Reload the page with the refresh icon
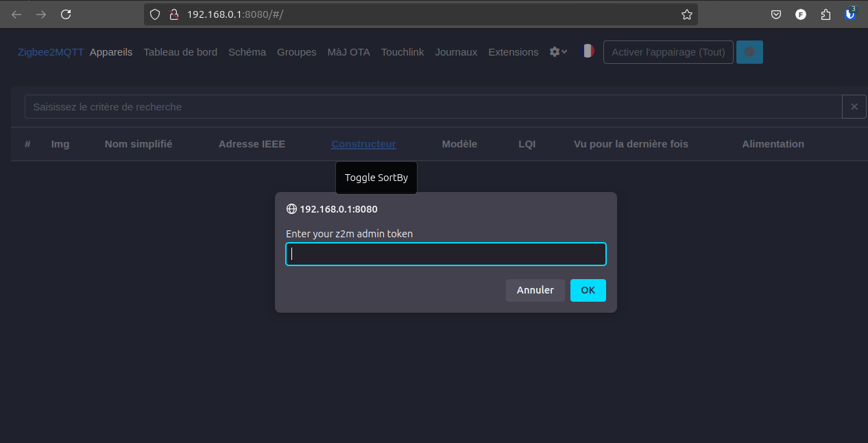The width and height of the screenshot is (868, 443). [66, 14]
